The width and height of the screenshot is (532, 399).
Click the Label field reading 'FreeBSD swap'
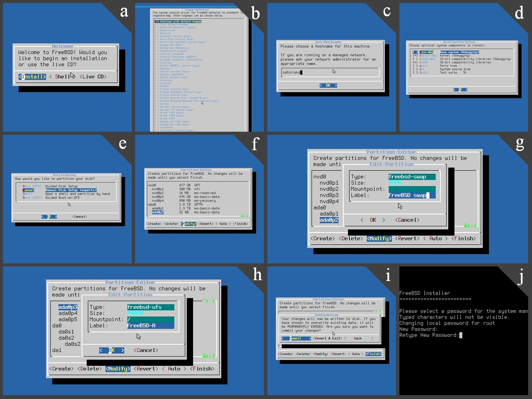(x=412, y=195)
